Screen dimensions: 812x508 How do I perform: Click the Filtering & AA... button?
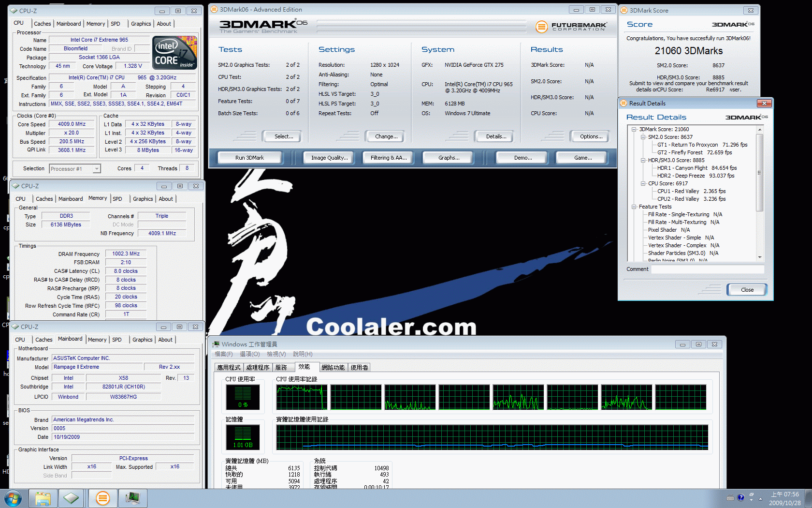tap(389, 158)
